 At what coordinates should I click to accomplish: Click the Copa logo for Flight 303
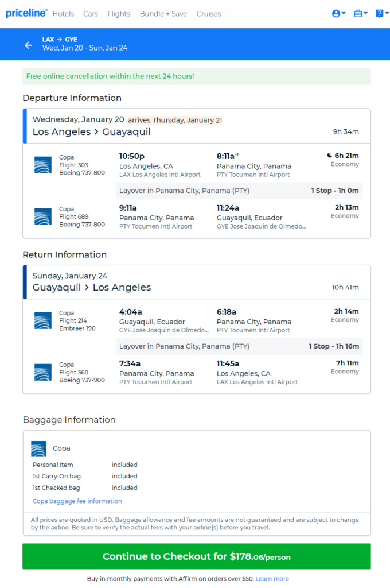(x=43, y=165)
